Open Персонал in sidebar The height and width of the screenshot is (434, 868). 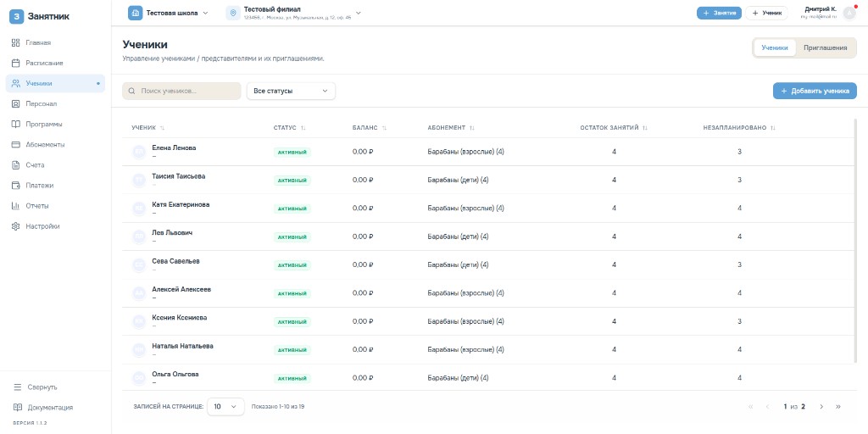click(55, 103)
